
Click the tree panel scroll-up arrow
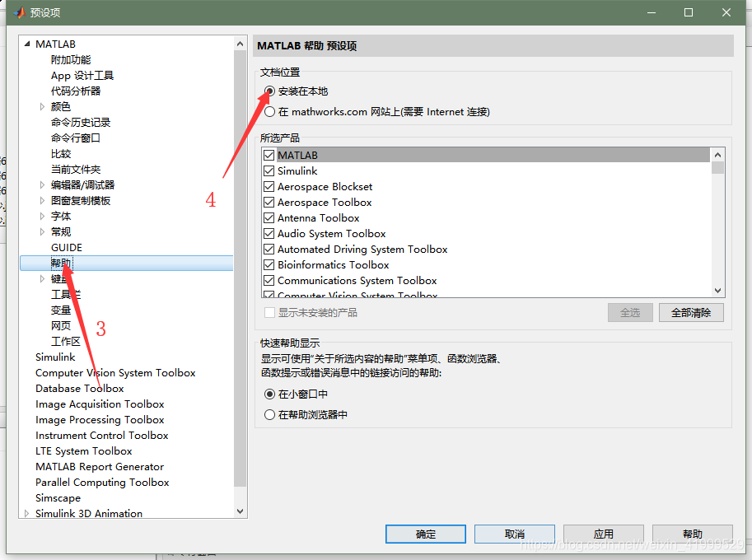(x=240, y=44)
